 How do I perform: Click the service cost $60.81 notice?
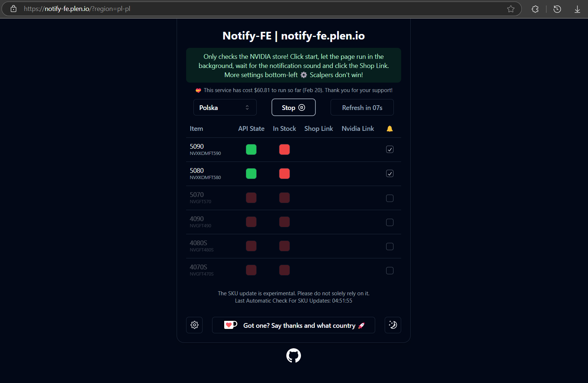(294, 90)
